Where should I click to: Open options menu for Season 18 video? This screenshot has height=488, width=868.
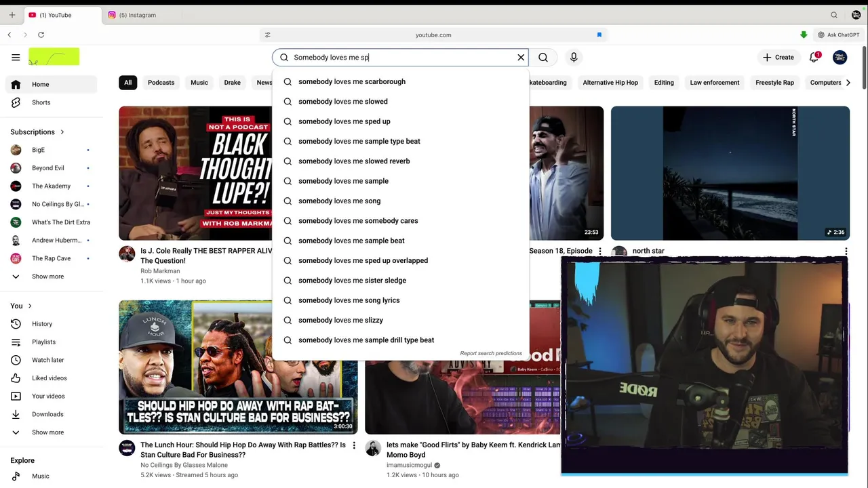pyautogui.click(x=599, y=251)
